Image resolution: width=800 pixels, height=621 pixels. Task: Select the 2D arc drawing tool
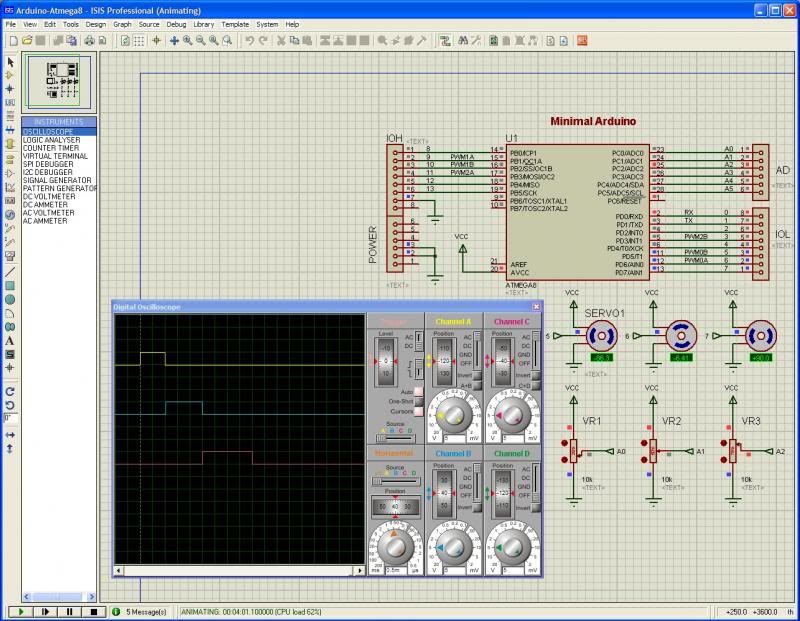10,313
